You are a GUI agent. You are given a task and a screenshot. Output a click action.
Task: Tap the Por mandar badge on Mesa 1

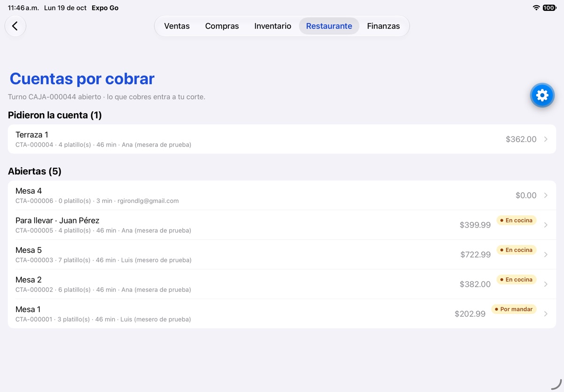pyautogui.click(x=514, y=309)
